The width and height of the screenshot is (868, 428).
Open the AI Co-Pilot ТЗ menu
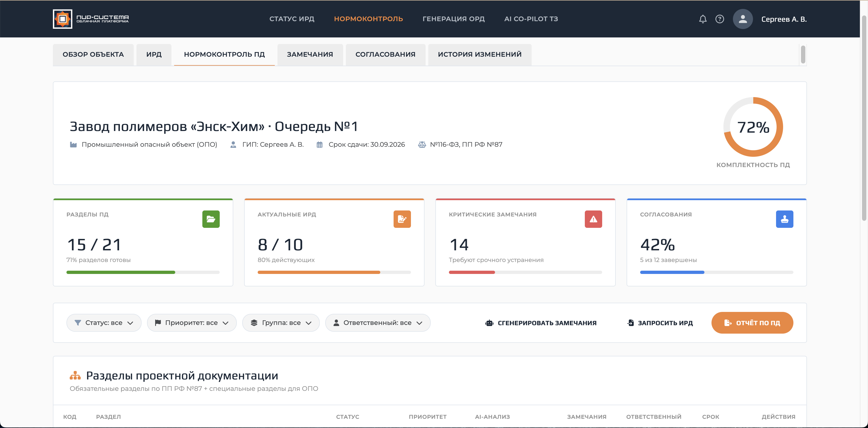531,19
